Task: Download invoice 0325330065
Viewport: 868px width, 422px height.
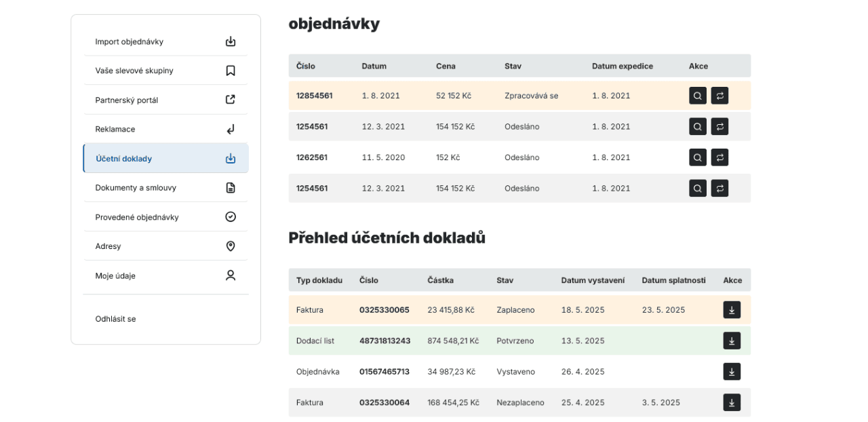Action: pyautogui.click(x=732, y=310)
